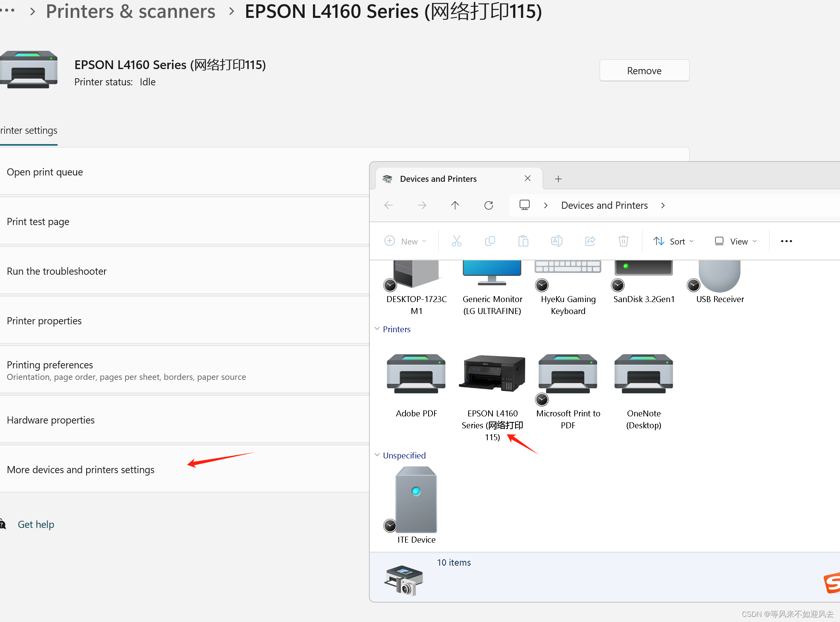
Task: Open the Sort dropdown
Action: tap(674, 241)
